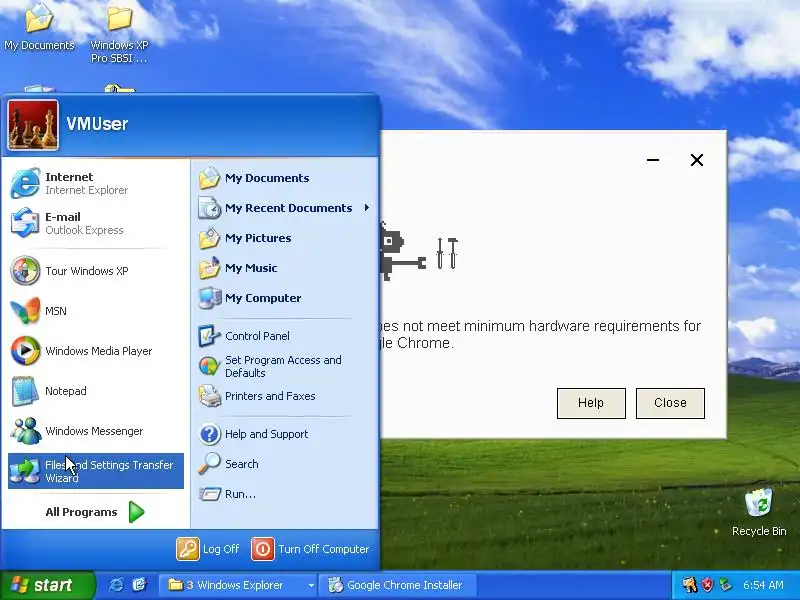This screenshot has width=800, height=600.
Task: Click the Run... icon
Action: point(209,494)
